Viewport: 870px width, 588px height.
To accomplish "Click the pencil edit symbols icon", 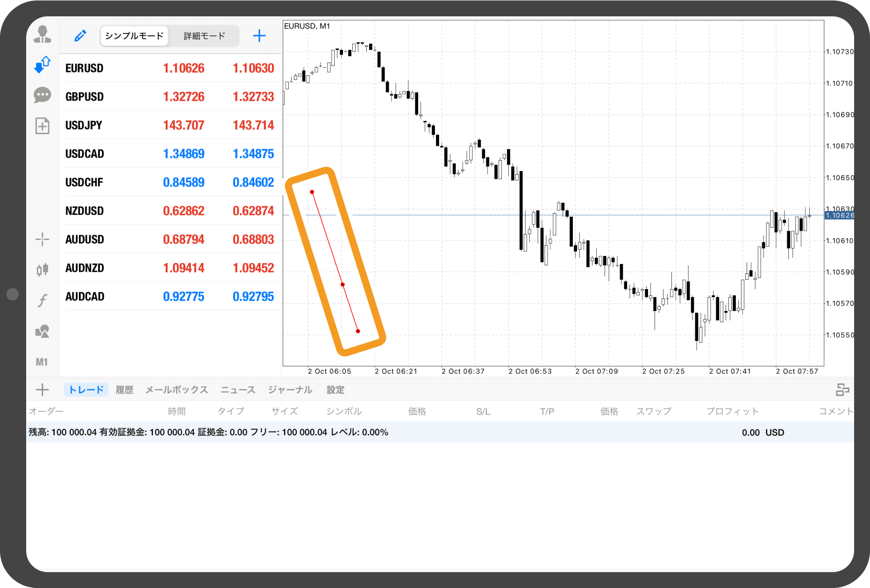I will coord(80,36).
